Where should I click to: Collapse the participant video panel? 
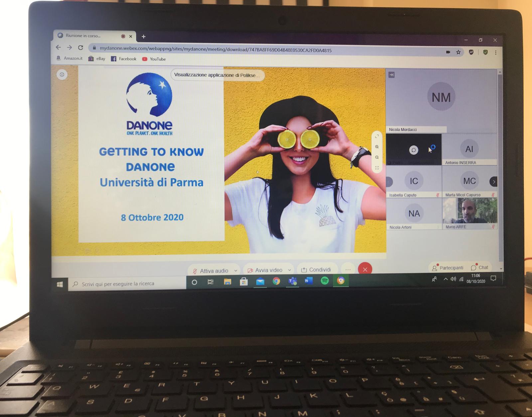(391, 75)
